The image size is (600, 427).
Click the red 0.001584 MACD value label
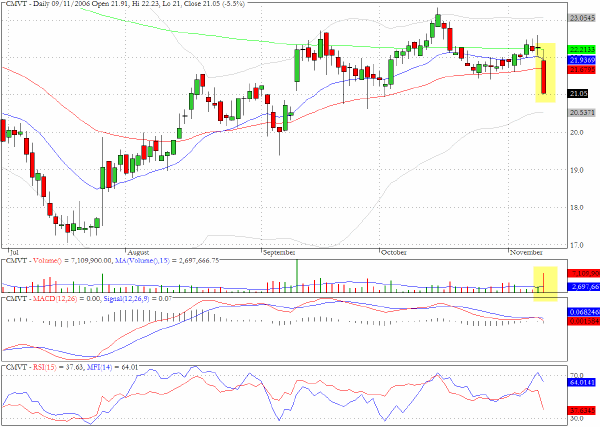point(584,321)
